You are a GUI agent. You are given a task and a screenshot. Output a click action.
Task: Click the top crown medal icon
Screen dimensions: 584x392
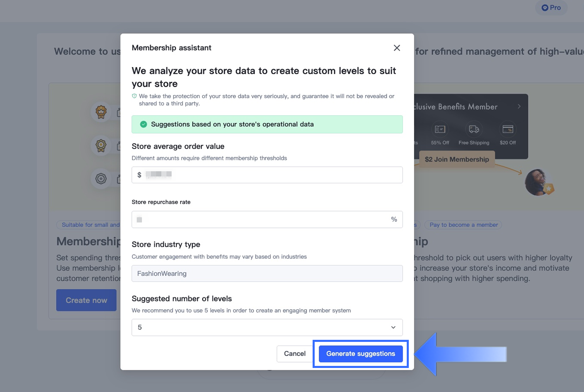101,112
